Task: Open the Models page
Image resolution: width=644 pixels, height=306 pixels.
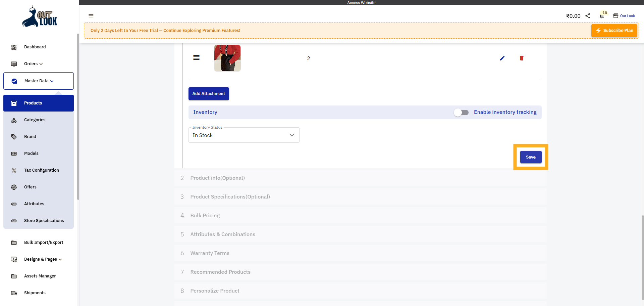Action: point(31,154)
